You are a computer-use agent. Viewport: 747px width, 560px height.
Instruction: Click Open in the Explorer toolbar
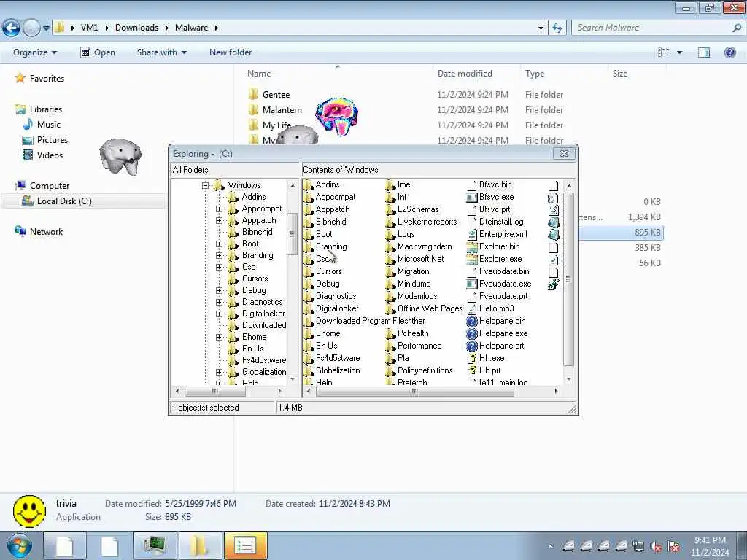point(98,52)
